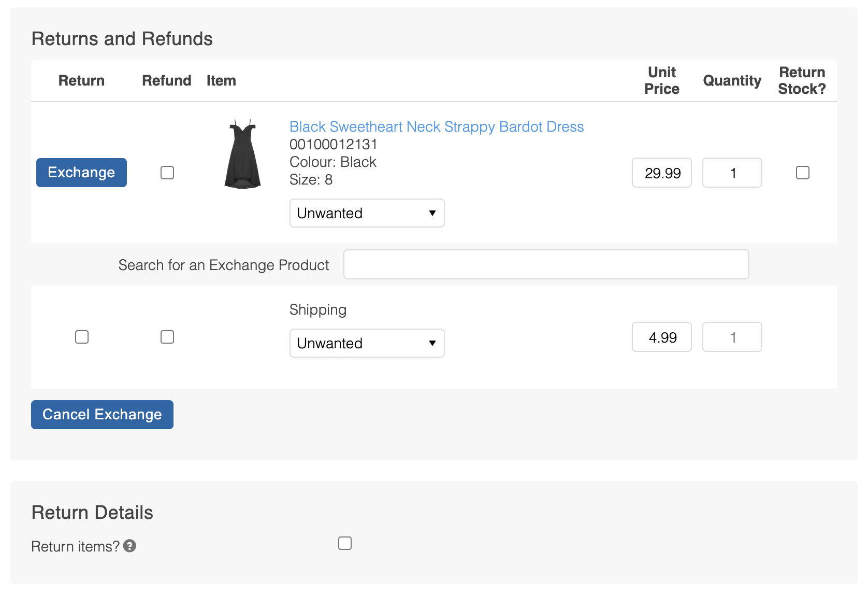
Task: Toggle the Return items checkbox
Action: click(345, 543)
